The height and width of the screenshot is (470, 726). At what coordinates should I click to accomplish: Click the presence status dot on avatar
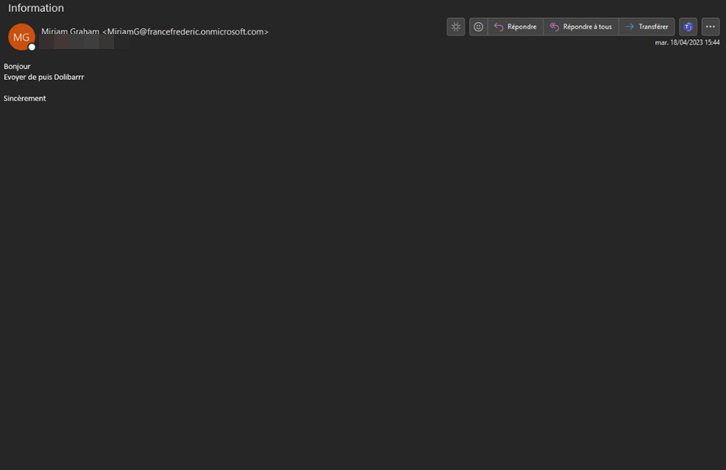(32, 47)
